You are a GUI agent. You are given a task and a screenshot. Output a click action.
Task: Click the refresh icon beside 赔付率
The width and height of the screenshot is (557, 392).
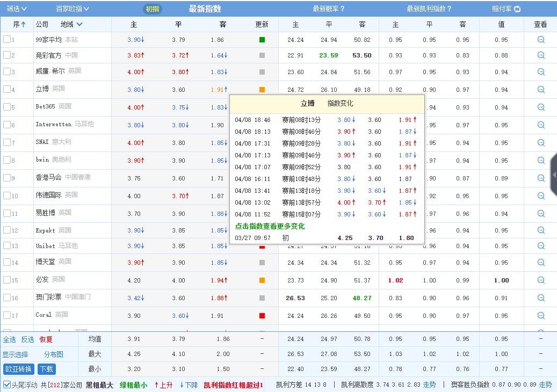point(517,9)
